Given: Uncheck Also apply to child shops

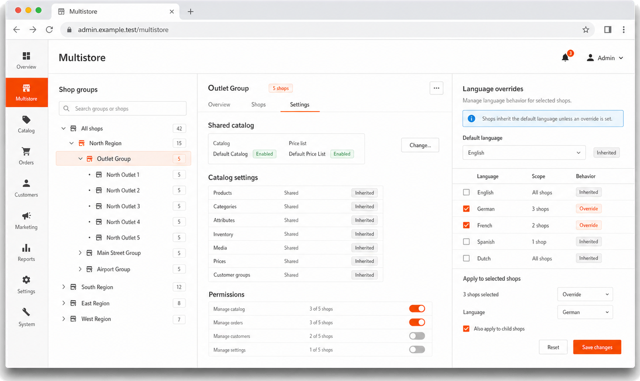Looking at the screenshot, I should 466,329.
